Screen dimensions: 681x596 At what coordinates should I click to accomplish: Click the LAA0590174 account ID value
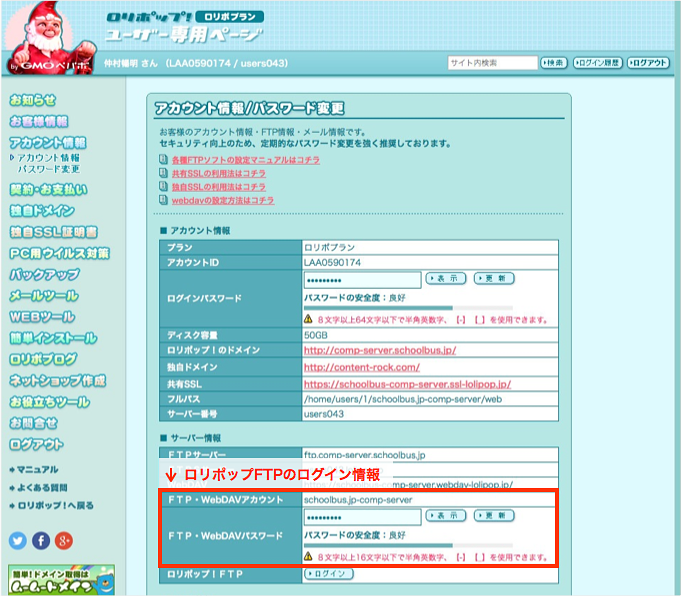tap(332, 262)
